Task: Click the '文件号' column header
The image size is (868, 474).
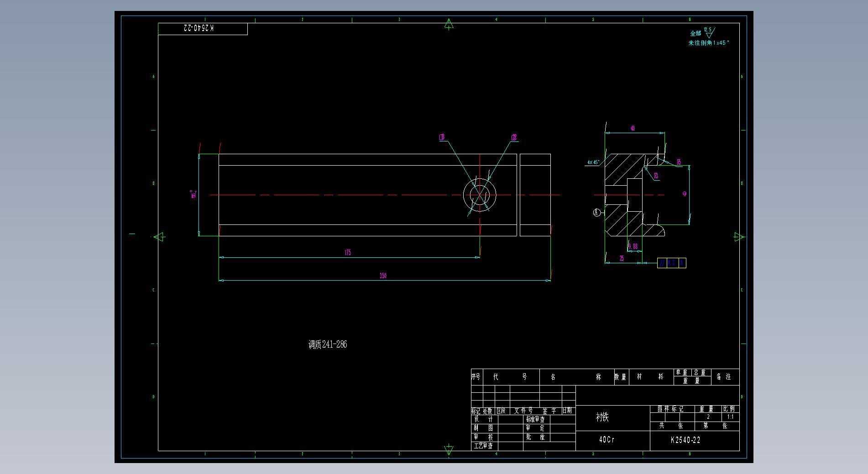Action: [x=523, y=411]
